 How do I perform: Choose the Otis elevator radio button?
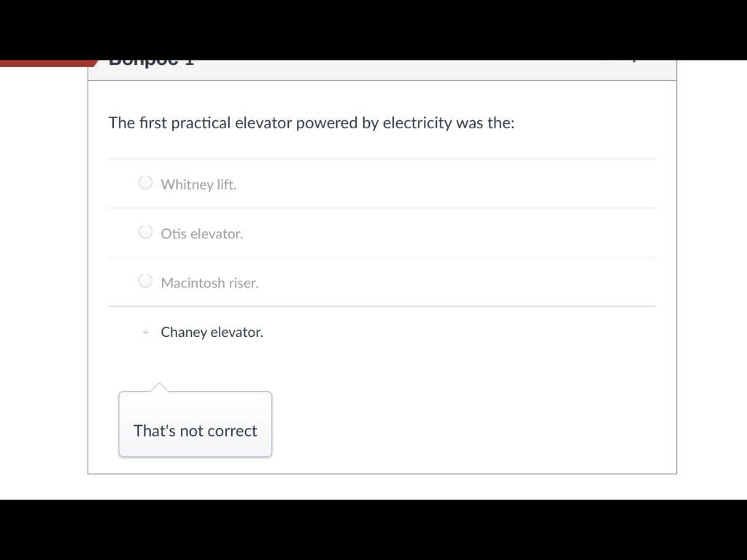[146, 233]
